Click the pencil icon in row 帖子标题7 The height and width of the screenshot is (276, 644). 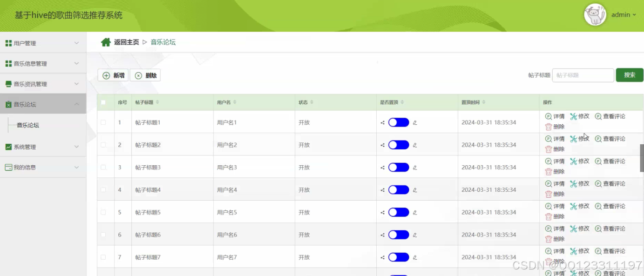(415, 257)
